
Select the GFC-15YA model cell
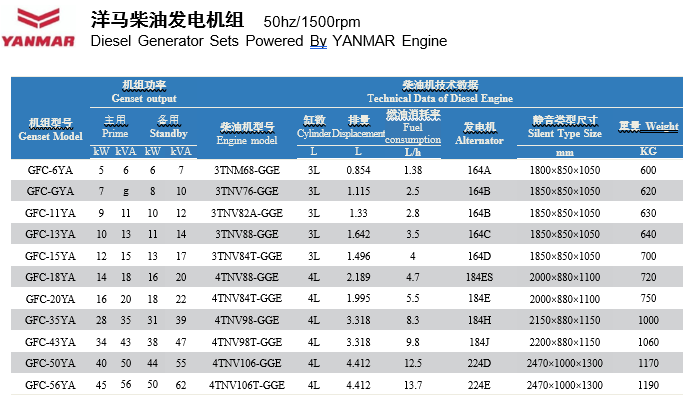click(50, 256)
